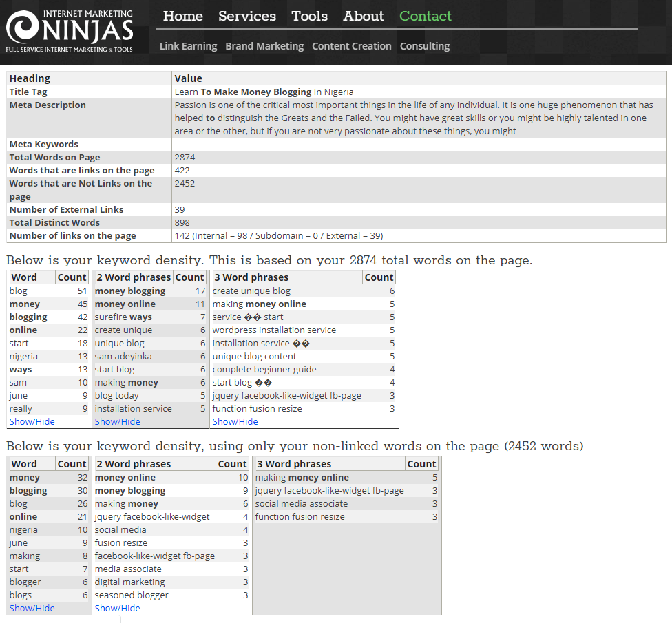Select the About navigation item
This screenshot has height=623, width=672.
pyautogui.click(x=364, y=16)
